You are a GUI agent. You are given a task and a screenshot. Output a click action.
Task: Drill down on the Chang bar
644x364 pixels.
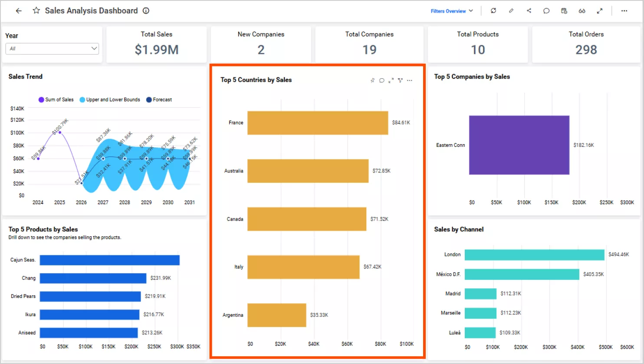[x=93, y=278]
